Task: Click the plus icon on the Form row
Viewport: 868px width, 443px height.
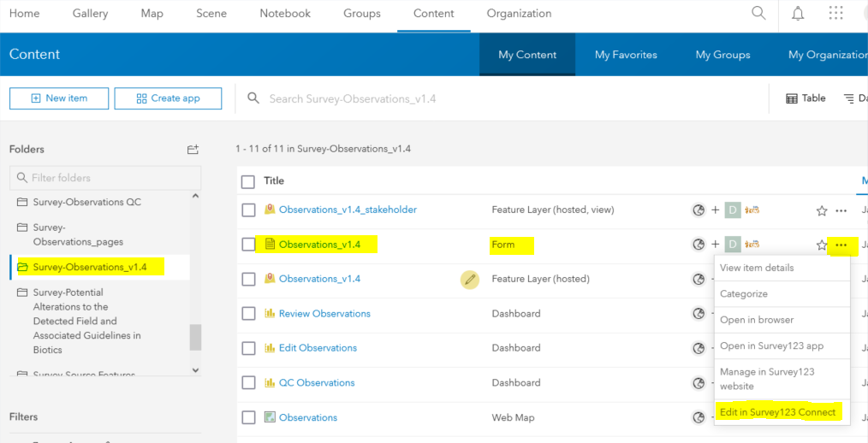Action: point(716,245)
